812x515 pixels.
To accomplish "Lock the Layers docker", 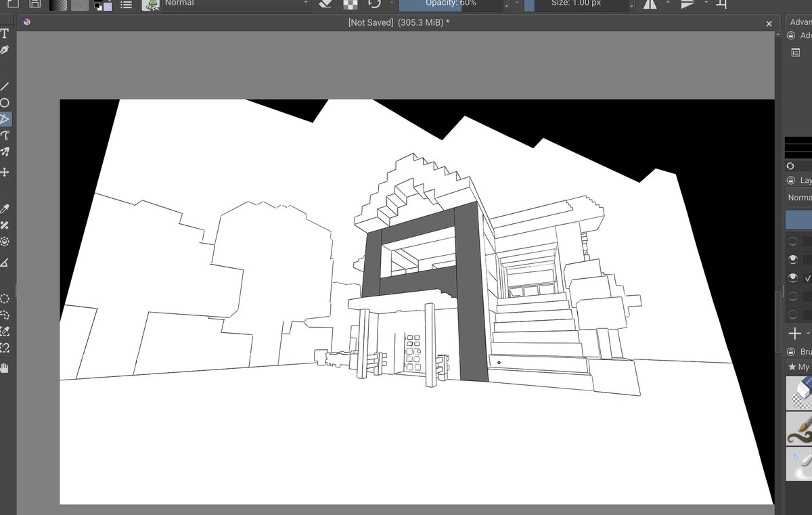I will coord(791,181).
